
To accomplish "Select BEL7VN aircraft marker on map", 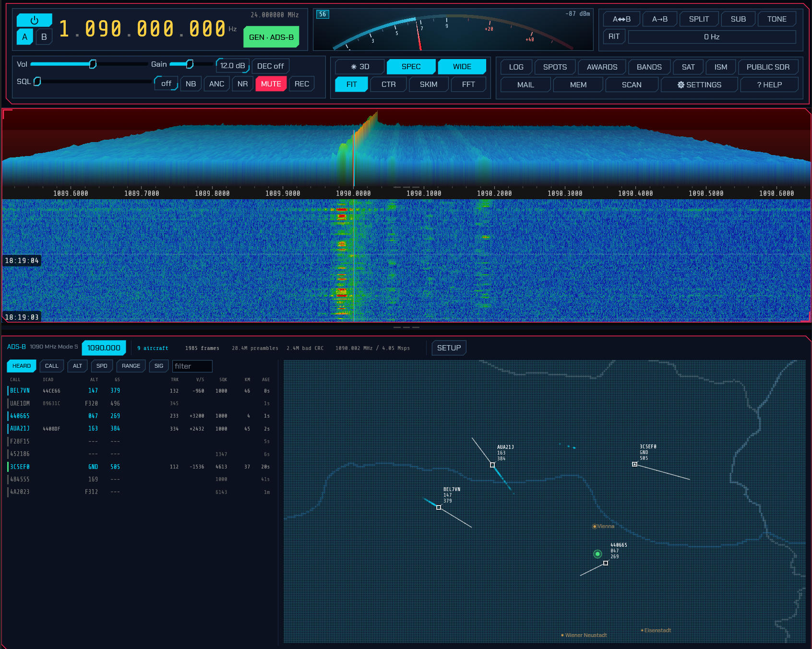I will (439, 507).
